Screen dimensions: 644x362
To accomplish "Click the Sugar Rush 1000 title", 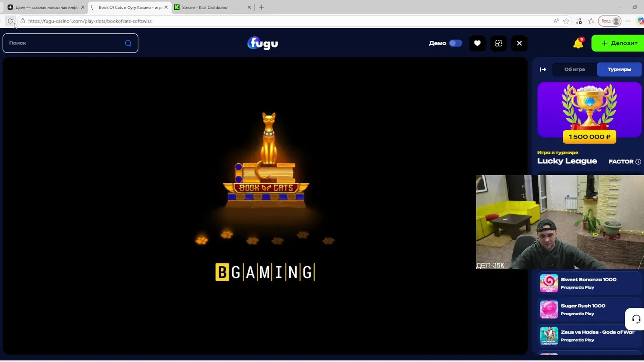I will pyautogui.click(x=583, y=306).
